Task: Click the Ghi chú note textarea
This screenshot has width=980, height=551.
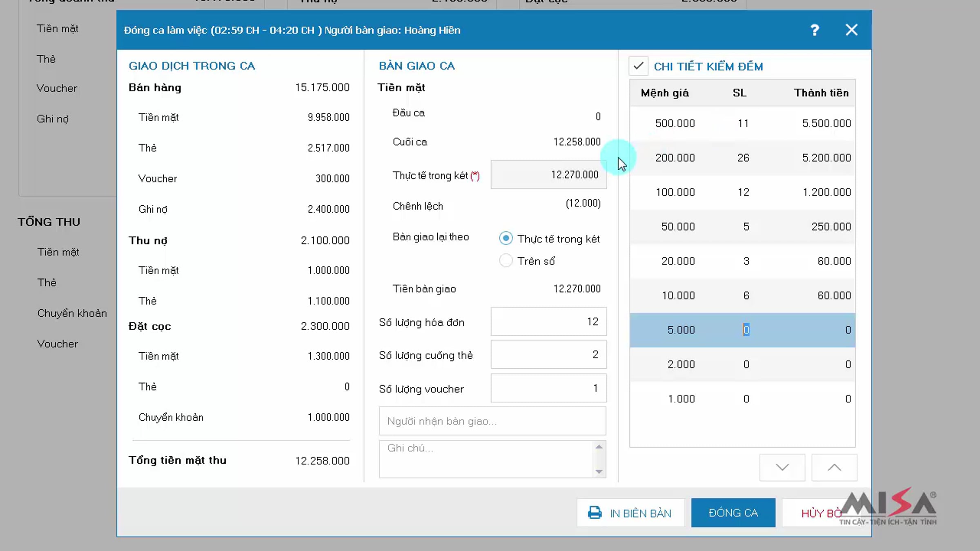Action: [486, 459]
